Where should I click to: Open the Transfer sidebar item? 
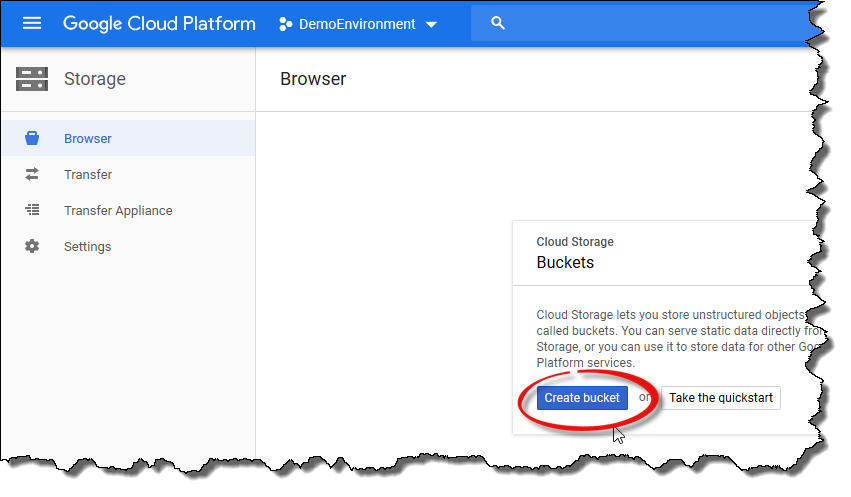click(x=88, y=175)
